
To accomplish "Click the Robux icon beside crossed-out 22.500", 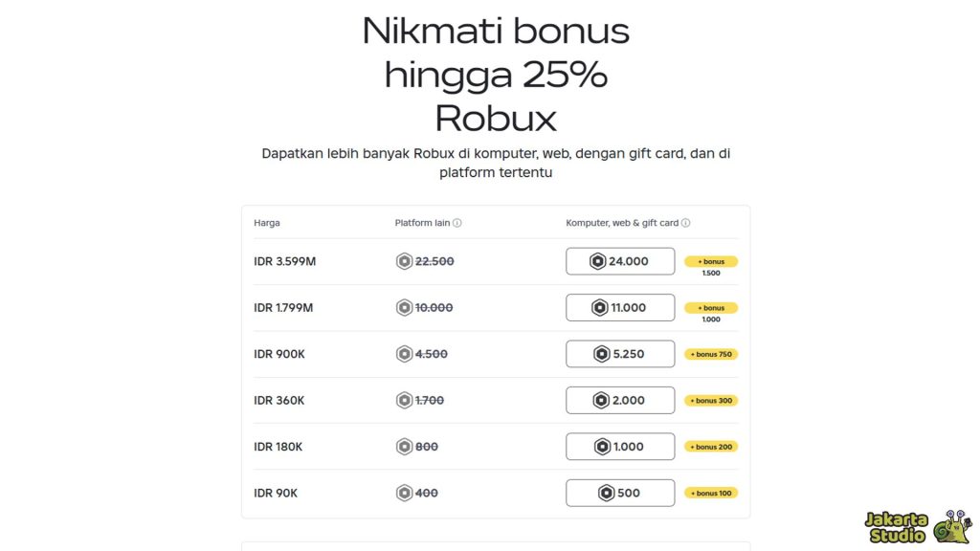I will [x=403, y=260].
